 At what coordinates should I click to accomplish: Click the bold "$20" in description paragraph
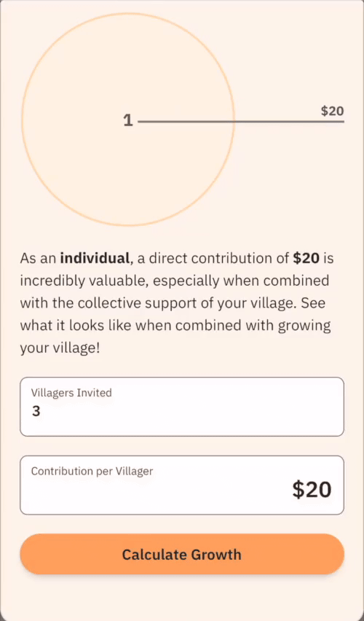tap(306, 259)
